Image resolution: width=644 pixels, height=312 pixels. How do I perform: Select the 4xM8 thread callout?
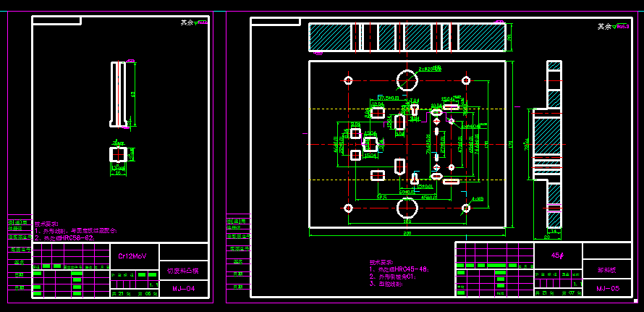coord(478,199)
